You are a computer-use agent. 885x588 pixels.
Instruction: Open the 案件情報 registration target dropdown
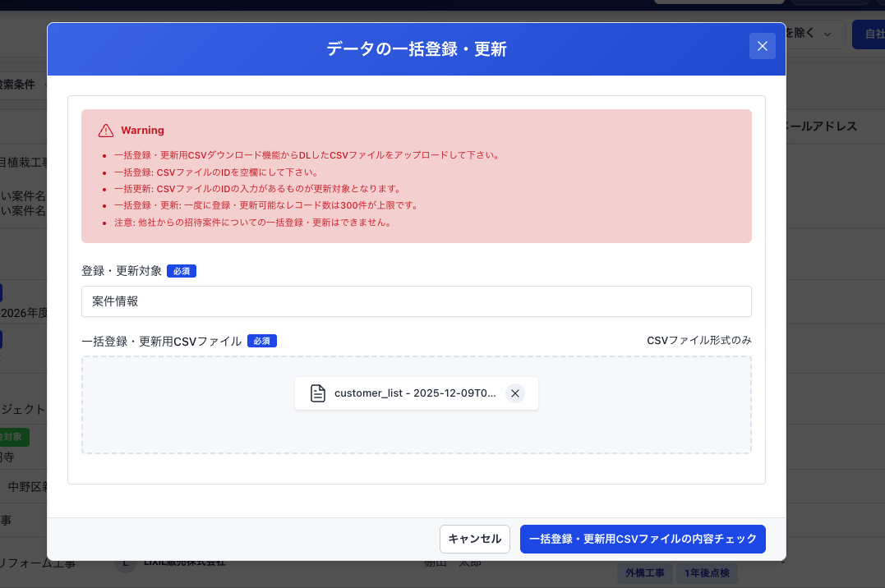tap(416, 301)
